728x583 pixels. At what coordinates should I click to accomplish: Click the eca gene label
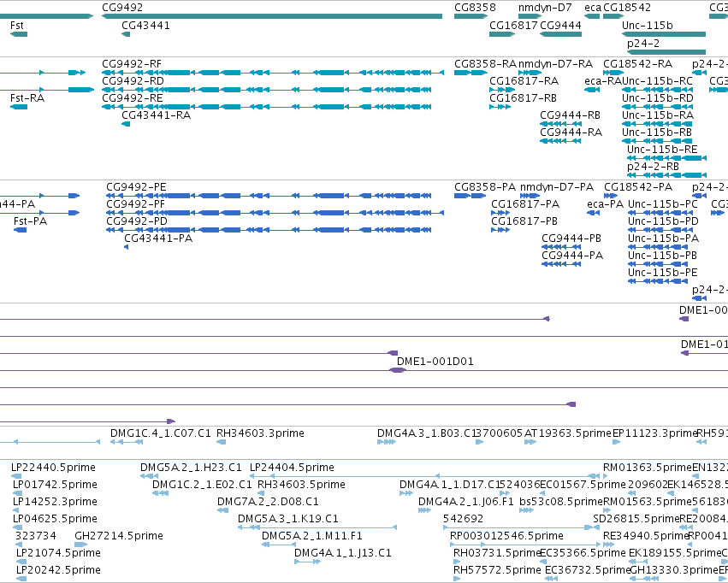[x=593, y=8]
